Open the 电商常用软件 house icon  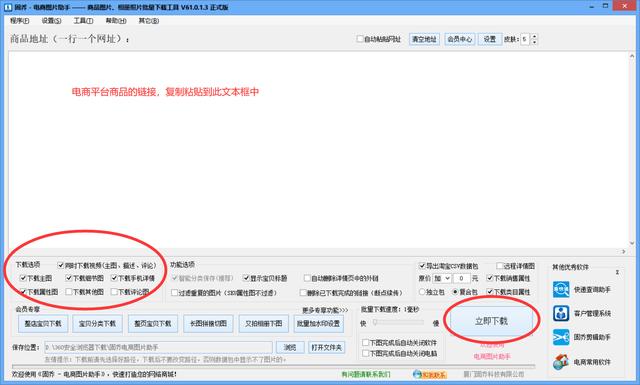(561, 362)
